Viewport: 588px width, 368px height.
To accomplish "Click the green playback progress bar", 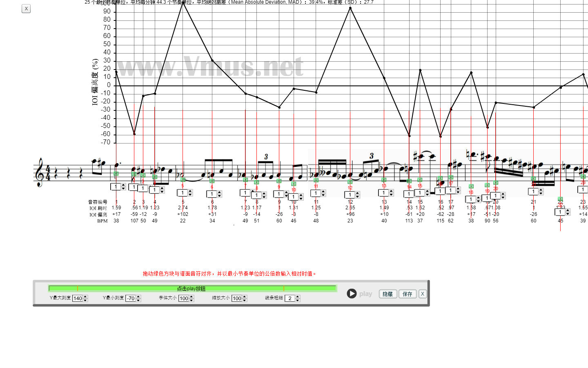I will pyautogui.click(x=192, y=288).
